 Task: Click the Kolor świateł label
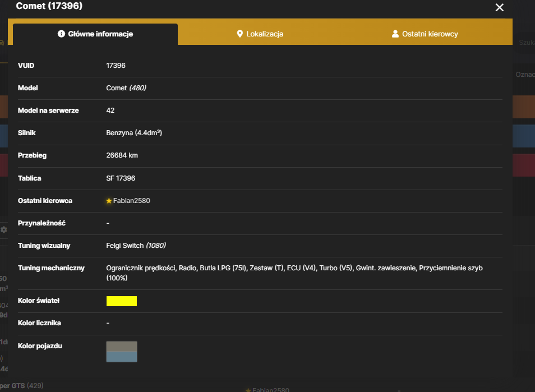click(39, 301)
